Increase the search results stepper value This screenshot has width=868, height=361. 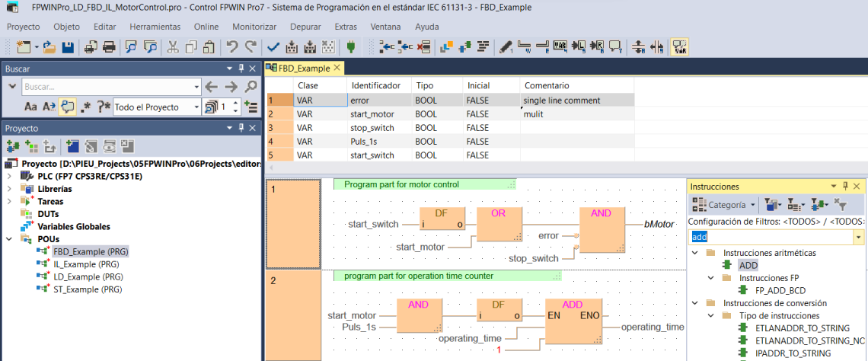(236, 103)
